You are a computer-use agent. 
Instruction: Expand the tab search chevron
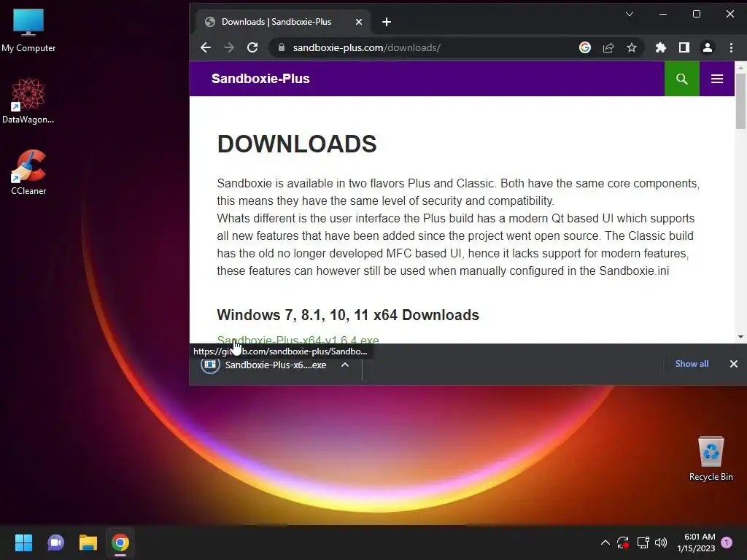tap(630, 15)
